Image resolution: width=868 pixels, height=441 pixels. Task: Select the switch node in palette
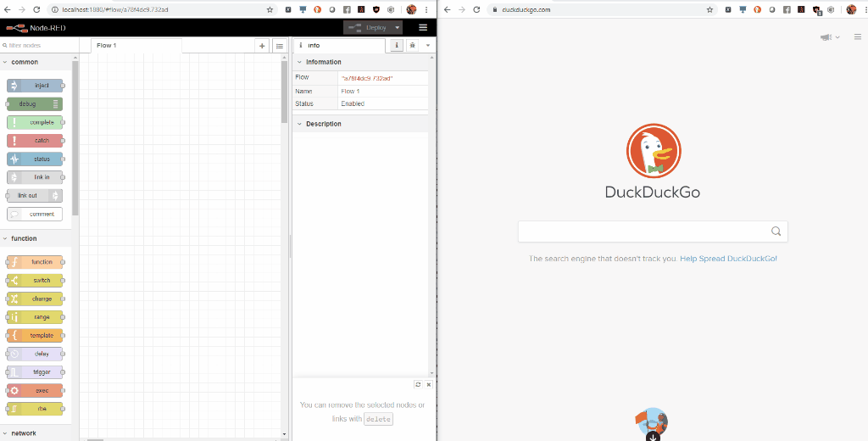tap(35, 281)
